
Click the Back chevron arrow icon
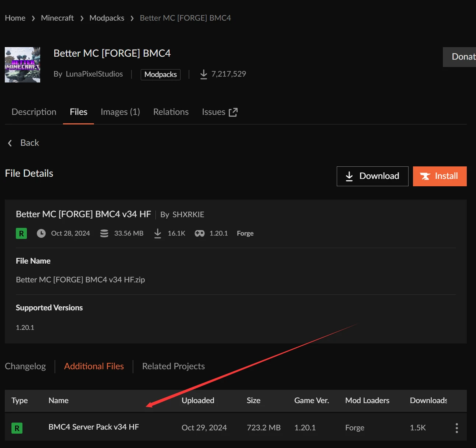[10, 143]
